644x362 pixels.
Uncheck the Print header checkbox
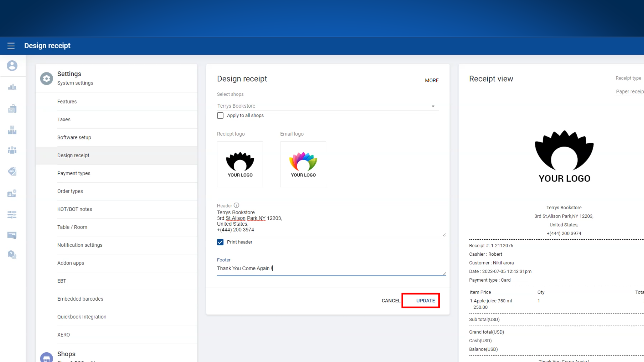[220, 242]
